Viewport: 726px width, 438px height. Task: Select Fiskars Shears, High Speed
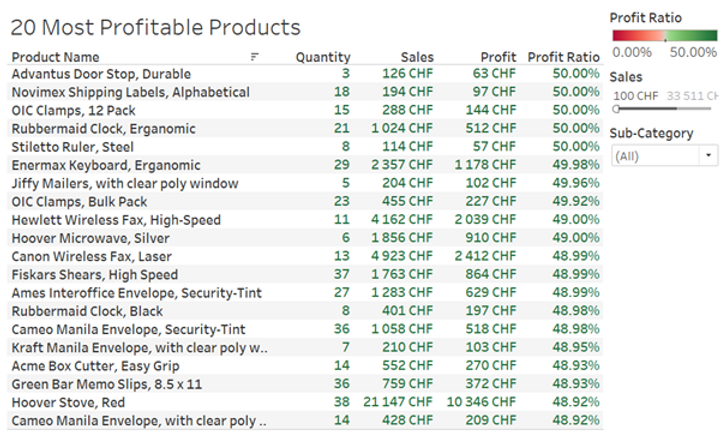pyautogui.click(x=94, y=275)
